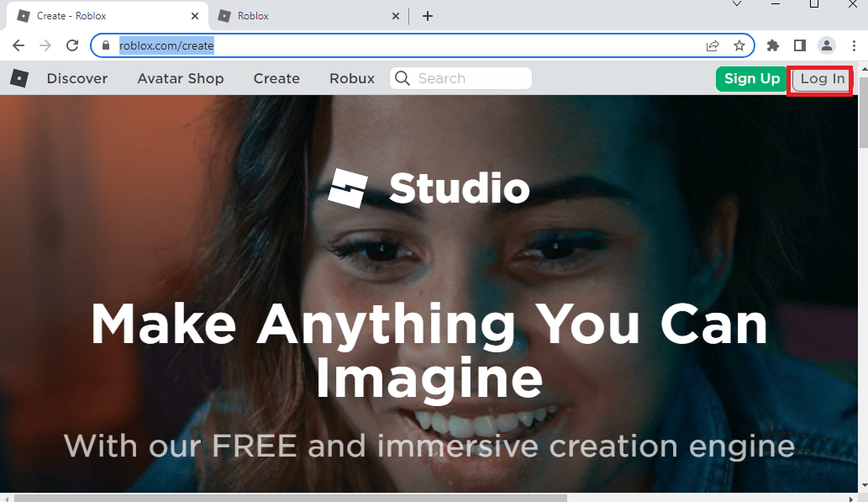Click the browser forward arrow
The width and height of the screenshot is (868, 502).
45,45
